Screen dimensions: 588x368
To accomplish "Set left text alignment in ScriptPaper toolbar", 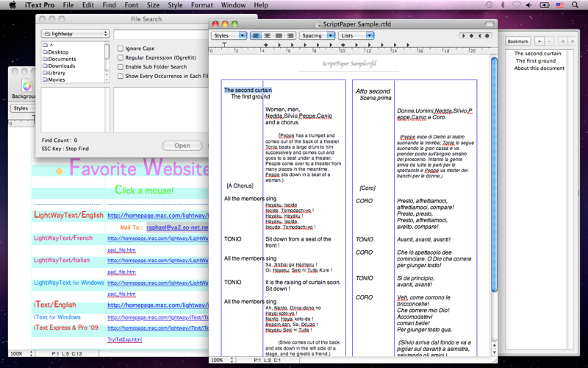I will point(256,35).
